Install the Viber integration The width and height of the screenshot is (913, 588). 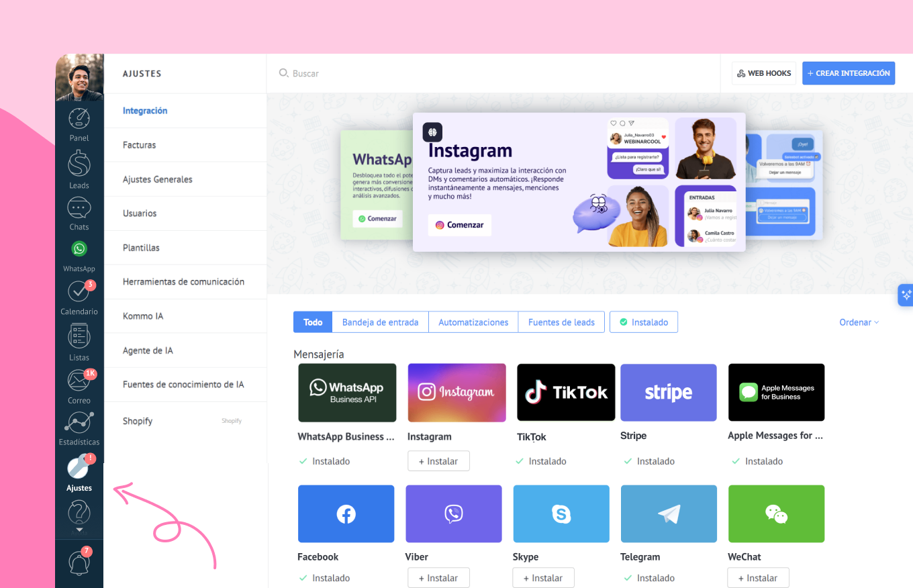(x=438, y=578)
